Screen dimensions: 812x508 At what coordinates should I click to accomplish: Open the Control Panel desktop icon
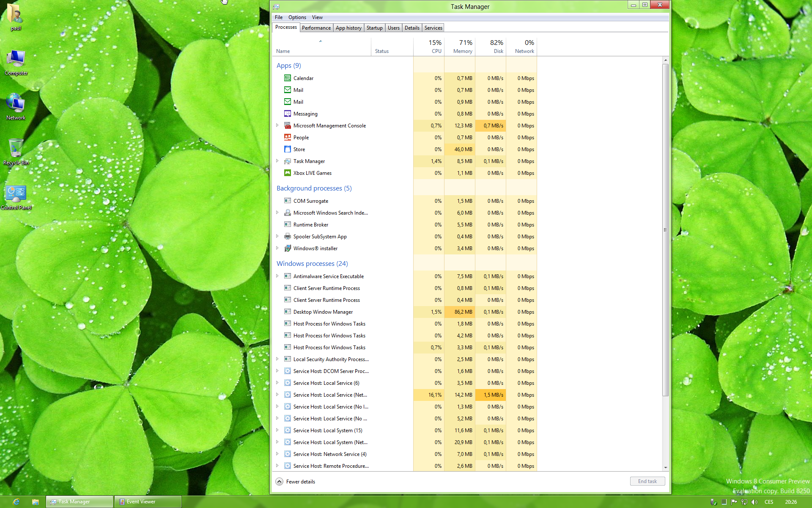tap(16, 197)
